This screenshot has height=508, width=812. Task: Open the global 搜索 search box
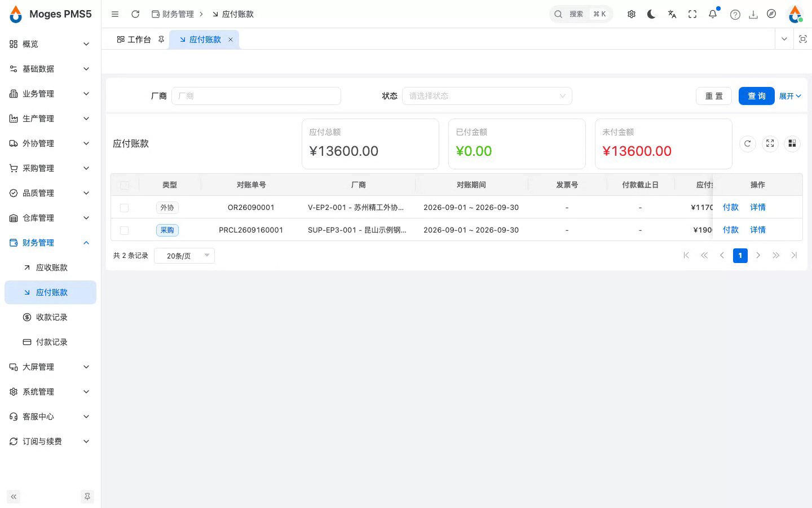coord(581,14)
